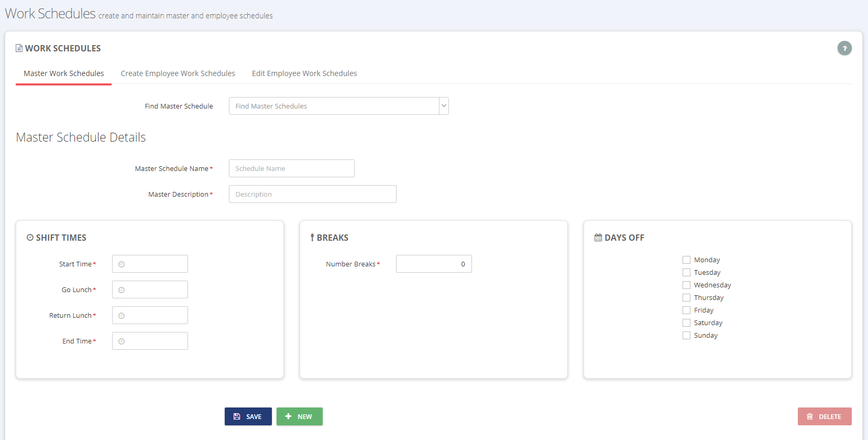Check the Monday day off box

(x=686, y=260)
